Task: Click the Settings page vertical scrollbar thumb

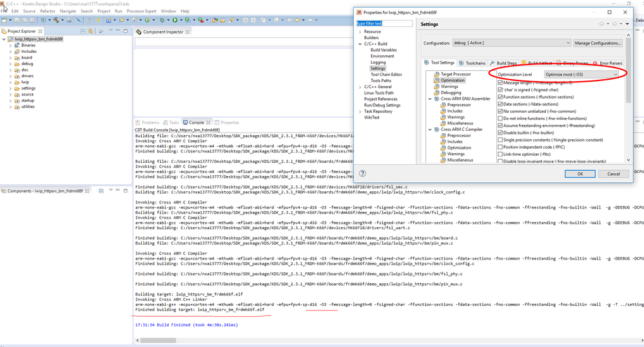Action: (x=629, y=70)
